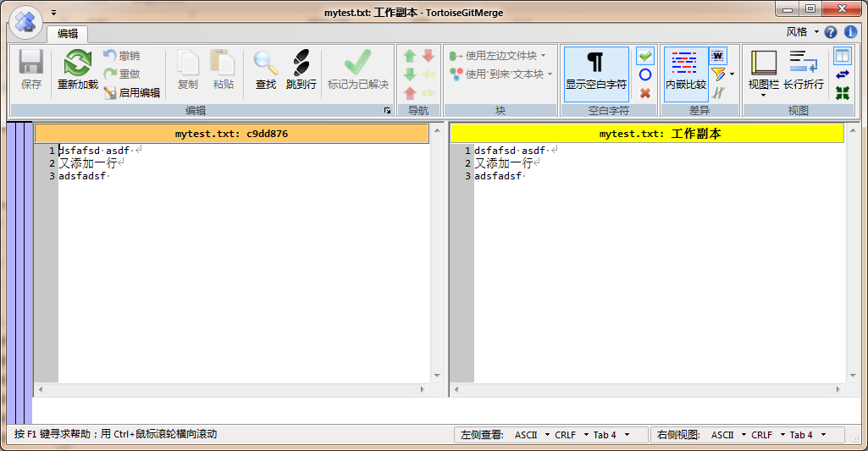
Task: Jump to next difference with green down arrow
Action: [410, 74]
